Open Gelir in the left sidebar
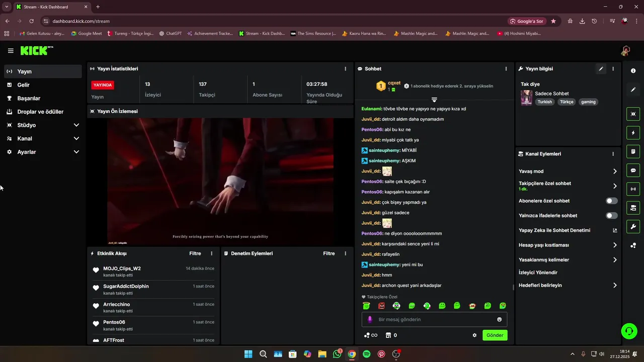Viewport: 644px width, 362px height. tap(43, 85)
